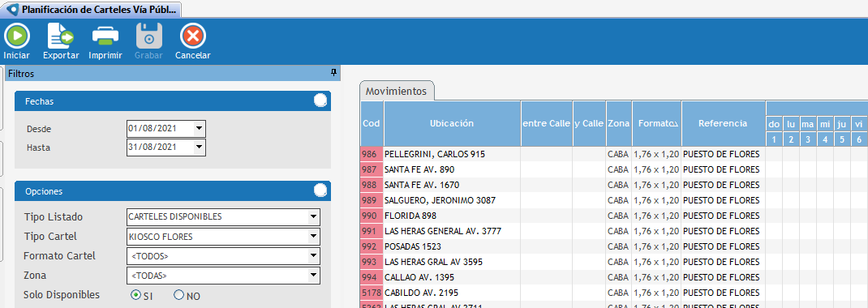The image size is (868, 308).
Task: Select the Planificación de Carteles window tab
Action: click(92, 10)
